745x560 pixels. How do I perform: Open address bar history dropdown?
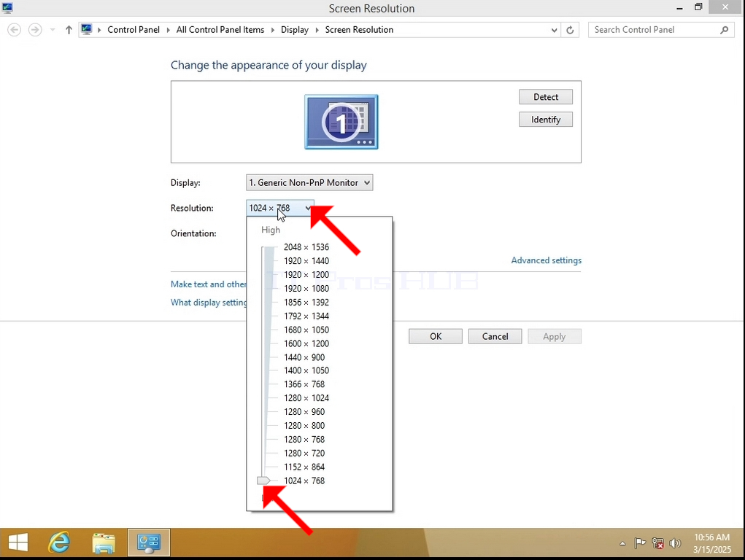pyautogui.click(x=554, y=30)
